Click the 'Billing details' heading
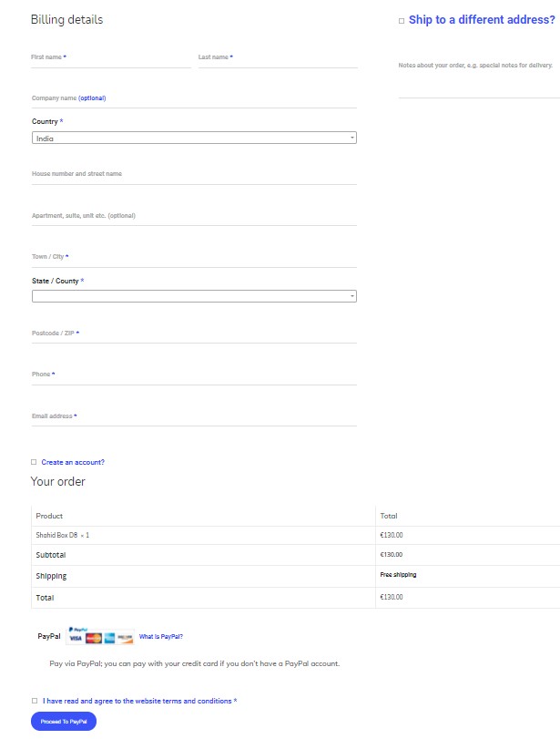 coord(66,20)
